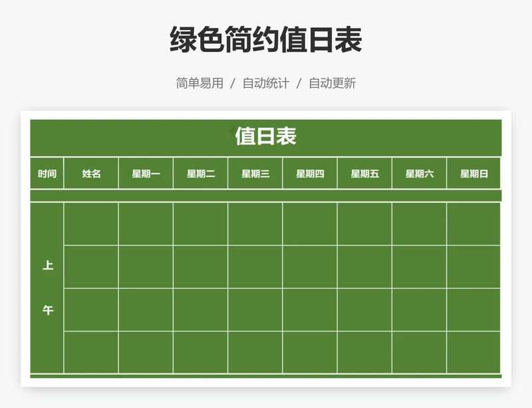Click the 自动更新 subtitle text
The width and height of the screenshot is (532, 408).
pos(332,83)
